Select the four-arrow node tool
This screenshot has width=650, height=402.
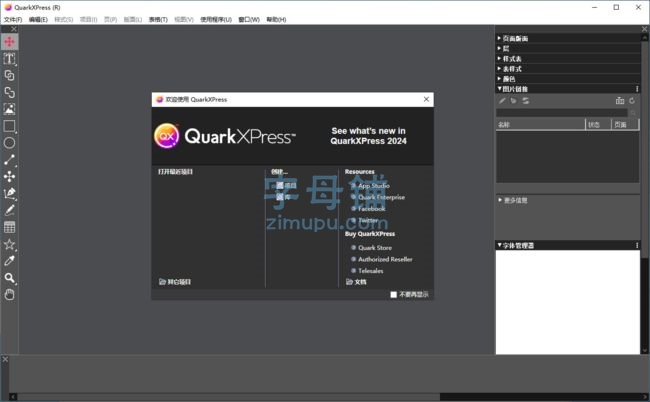coord(9,177)
